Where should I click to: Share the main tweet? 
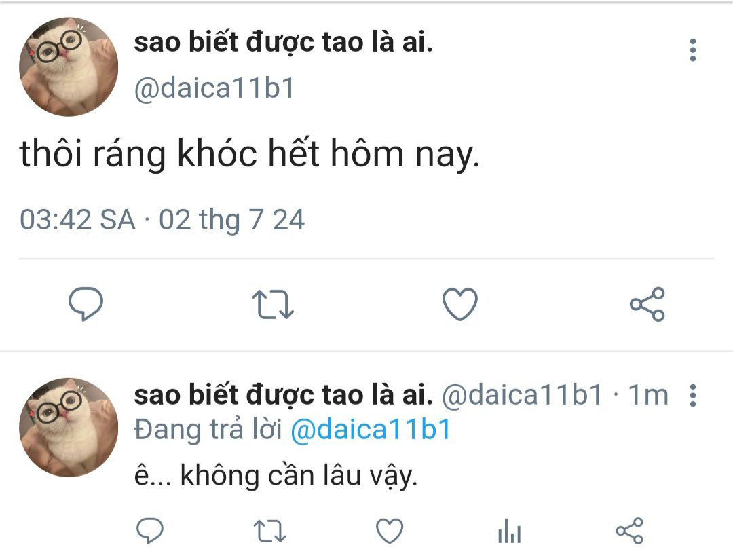coord(647,304)
